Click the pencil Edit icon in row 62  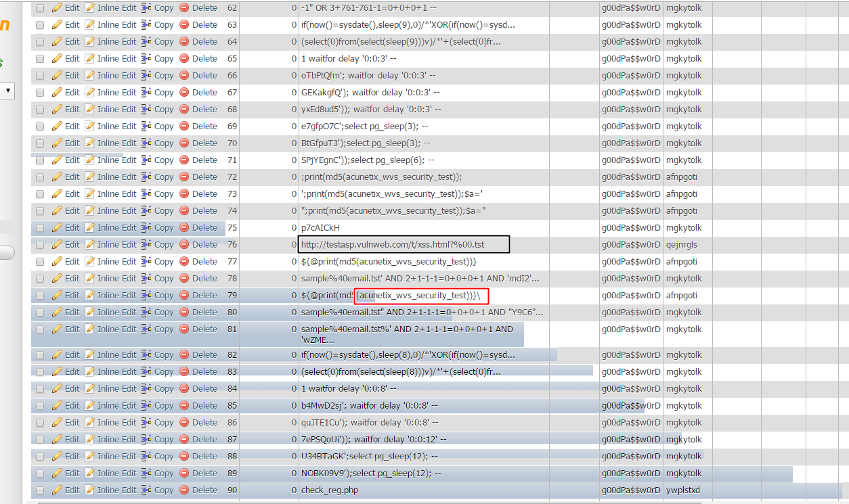(x=57, y=8)
